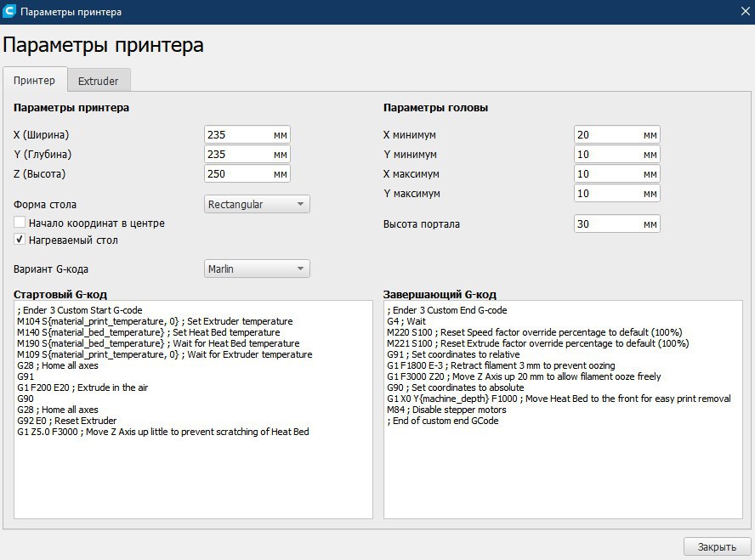Edit the Z (Высота) value field
755x560 pixels.
pos(247,173)
